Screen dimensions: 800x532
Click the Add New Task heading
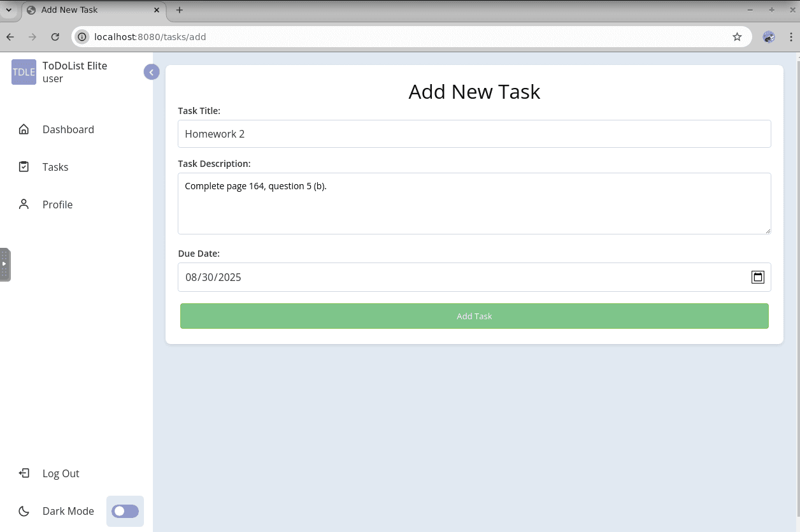(x=475, y=92)
